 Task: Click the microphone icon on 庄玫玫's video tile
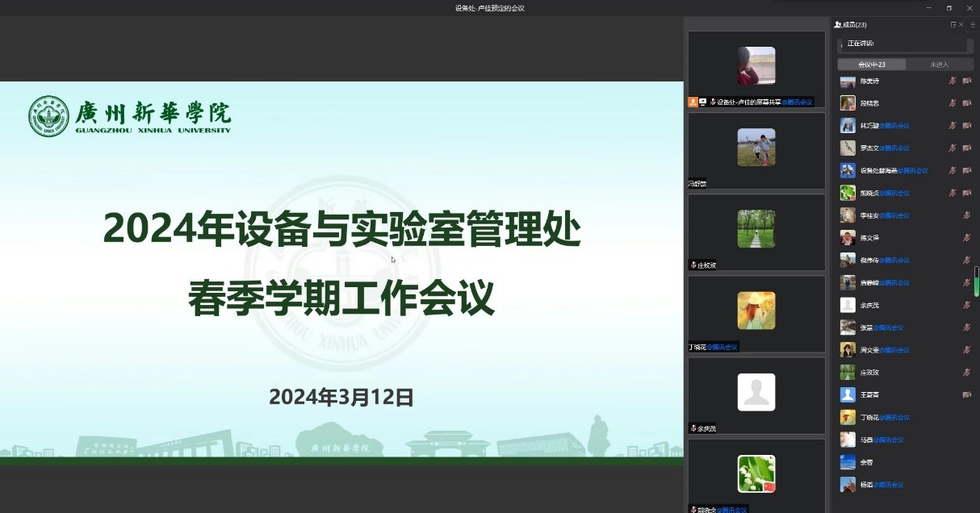tap(693, 264)
